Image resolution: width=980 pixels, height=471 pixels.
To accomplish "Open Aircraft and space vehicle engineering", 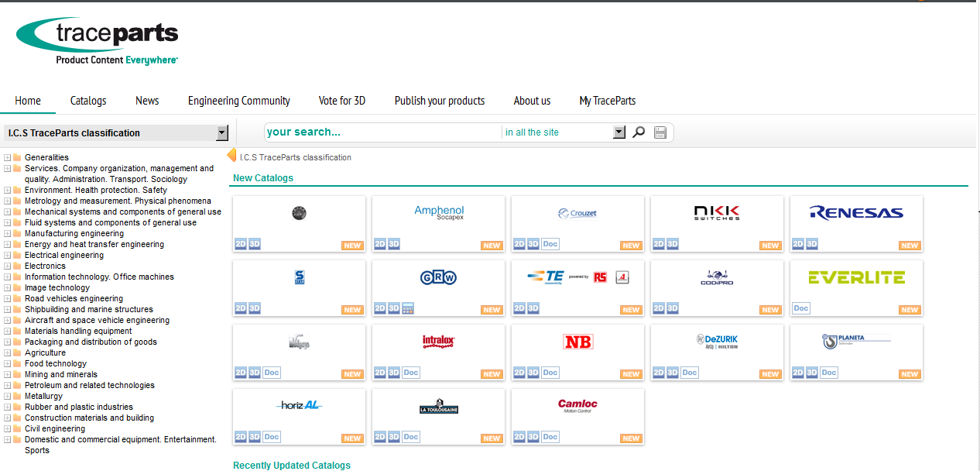I will (x=97, y=320).
